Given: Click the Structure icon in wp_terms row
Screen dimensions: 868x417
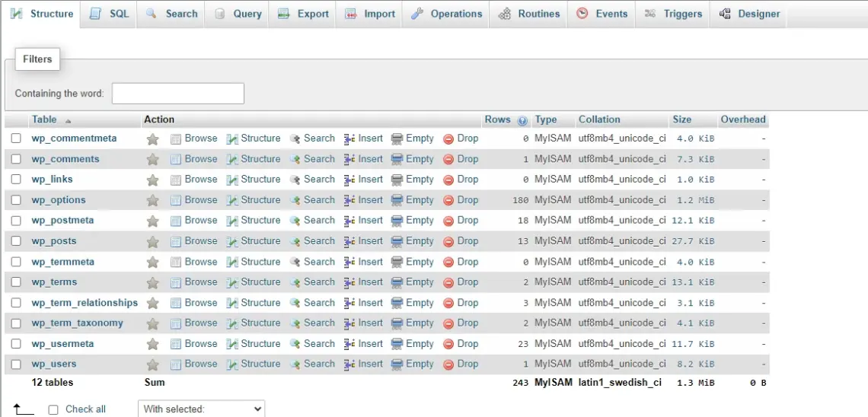Looking at the screenshot, I should coord(232,282).
